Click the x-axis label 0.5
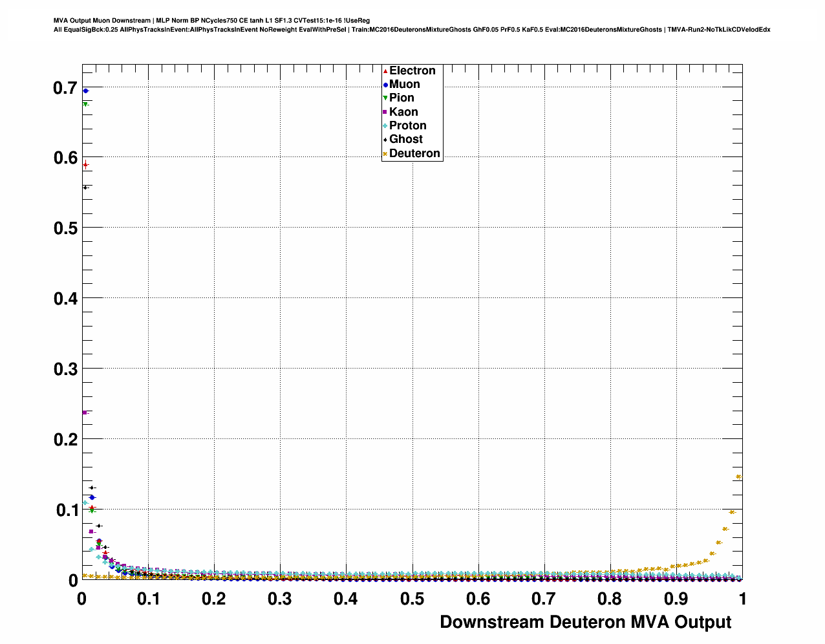Screen dimensions: 825x644 [412, 599]
